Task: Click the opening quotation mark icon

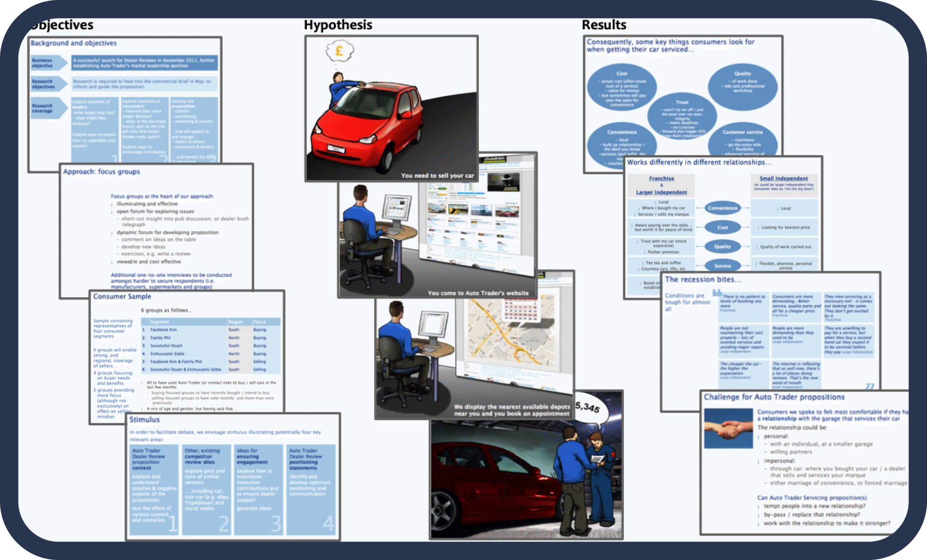Action: [x=717, y=293]
